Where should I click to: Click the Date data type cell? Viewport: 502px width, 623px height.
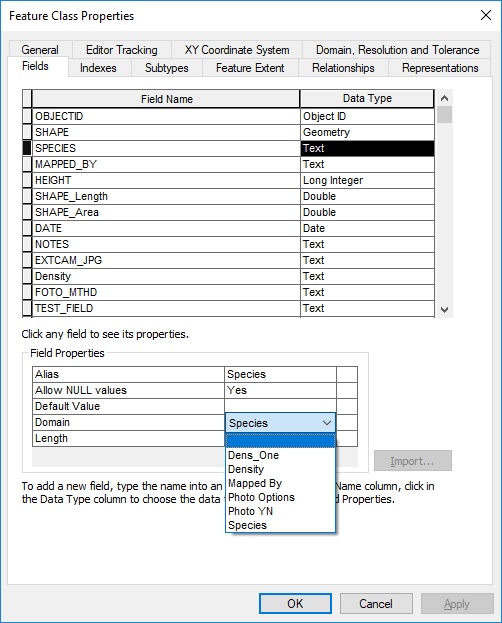[x=367, y=228]
